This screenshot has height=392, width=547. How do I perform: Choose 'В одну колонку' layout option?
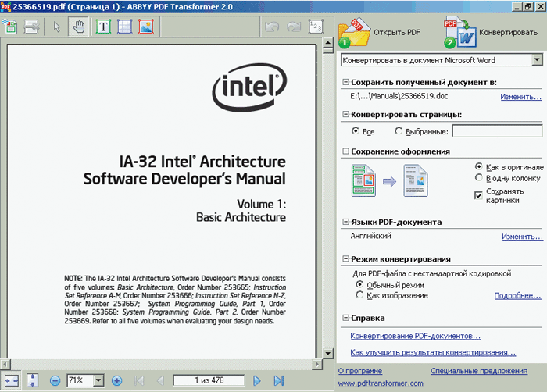tap(478, 177)
